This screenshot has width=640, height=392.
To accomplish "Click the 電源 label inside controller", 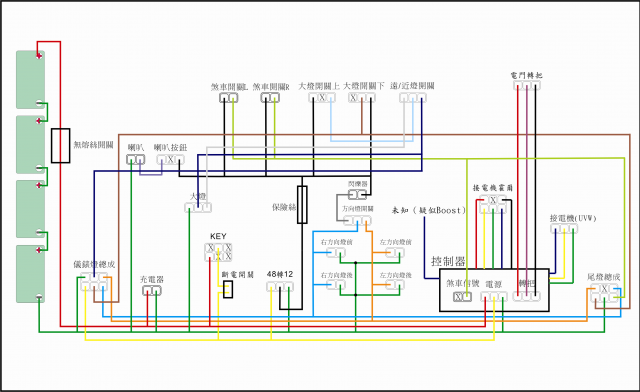I will [x=493, y=284].
